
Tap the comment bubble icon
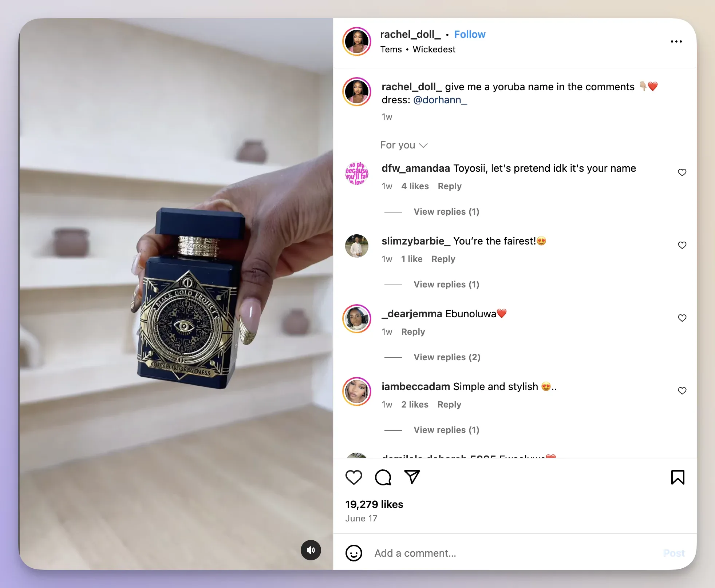click(383, 476)
